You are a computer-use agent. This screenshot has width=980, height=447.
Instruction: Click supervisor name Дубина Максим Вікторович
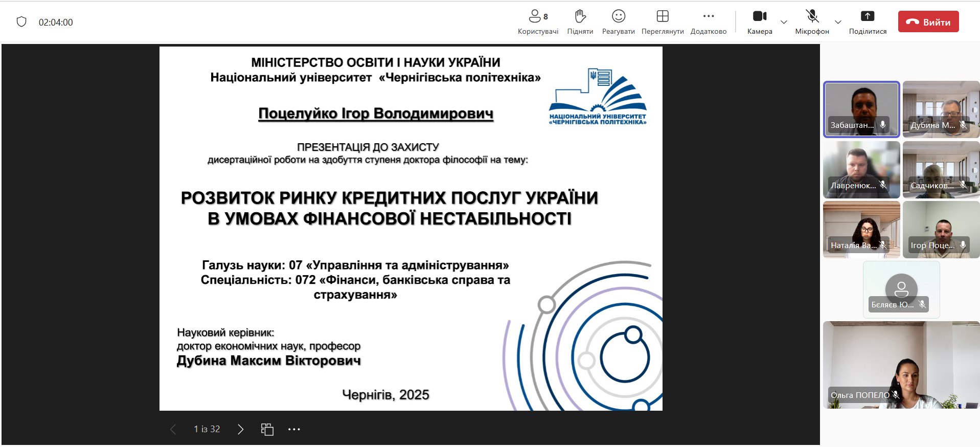coord(269,361)
